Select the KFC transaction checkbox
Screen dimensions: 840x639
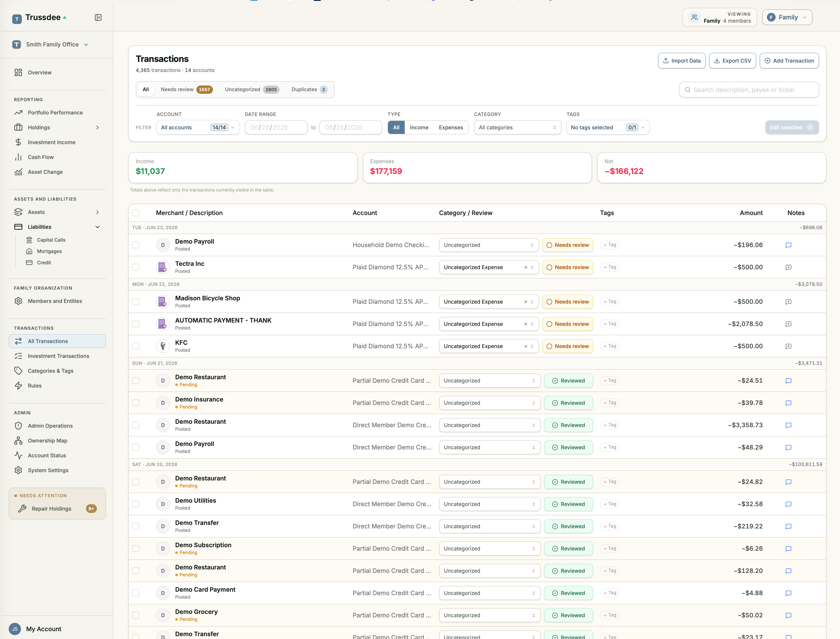[136, 346]
